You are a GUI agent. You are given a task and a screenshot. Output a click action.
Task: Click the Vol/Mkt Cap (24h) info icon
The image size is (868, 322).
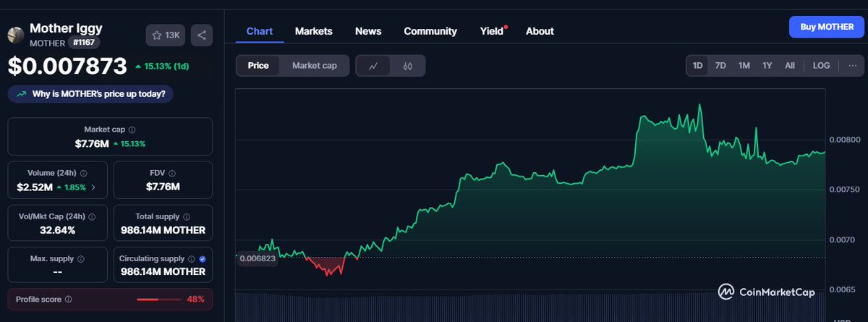point(92,216)
